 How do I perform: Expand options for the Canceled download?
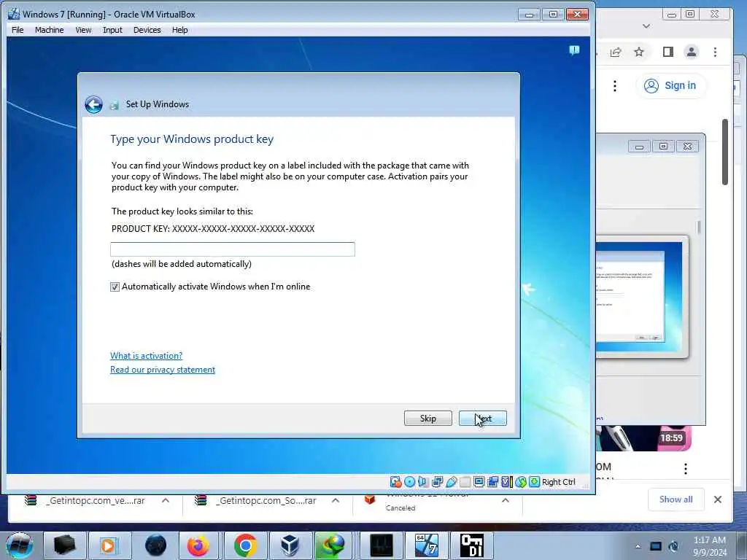click(506, 500)
